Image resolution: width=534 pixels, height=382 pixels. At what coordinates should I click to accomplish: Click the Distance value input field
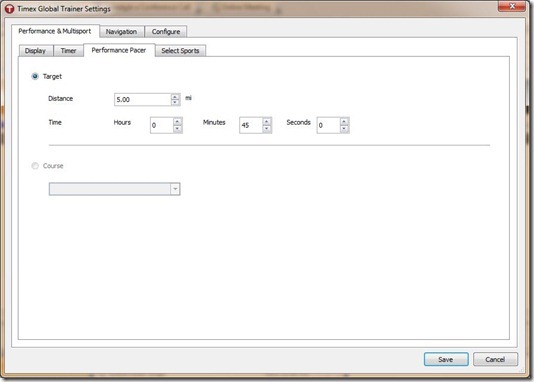click(x=142, y=100)
